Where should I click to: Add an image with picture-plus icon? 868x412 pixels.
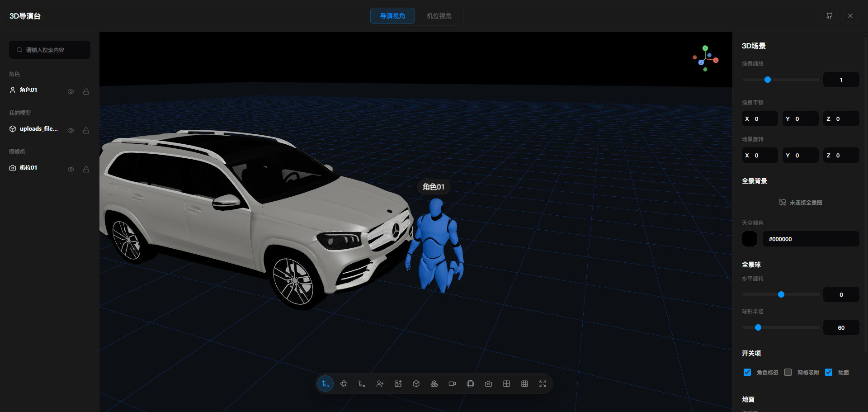[x=398, y=384]
